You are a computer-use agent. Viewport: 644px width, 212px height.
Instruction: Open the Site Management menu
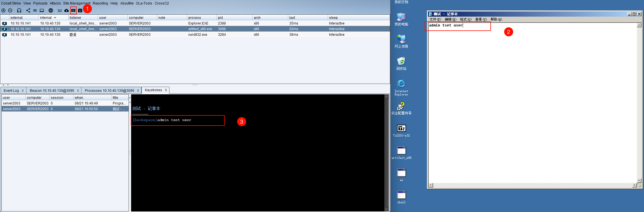point(77,3)
